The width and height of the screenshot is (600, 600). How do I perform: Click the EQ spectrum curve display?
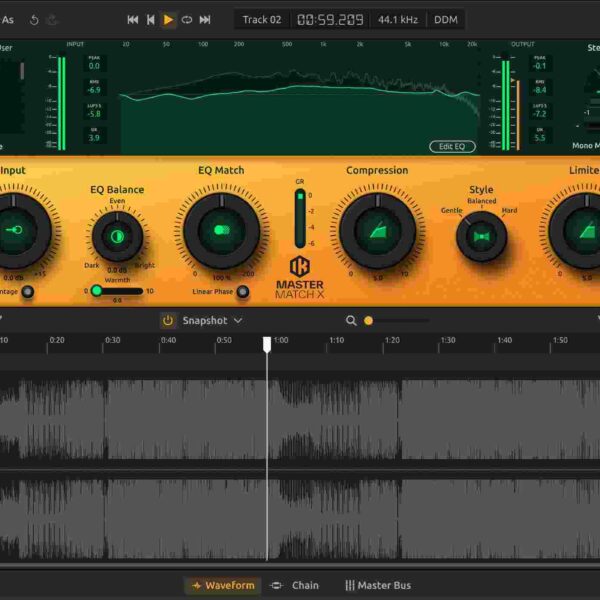pyautogui.click(x=300, y=103)
